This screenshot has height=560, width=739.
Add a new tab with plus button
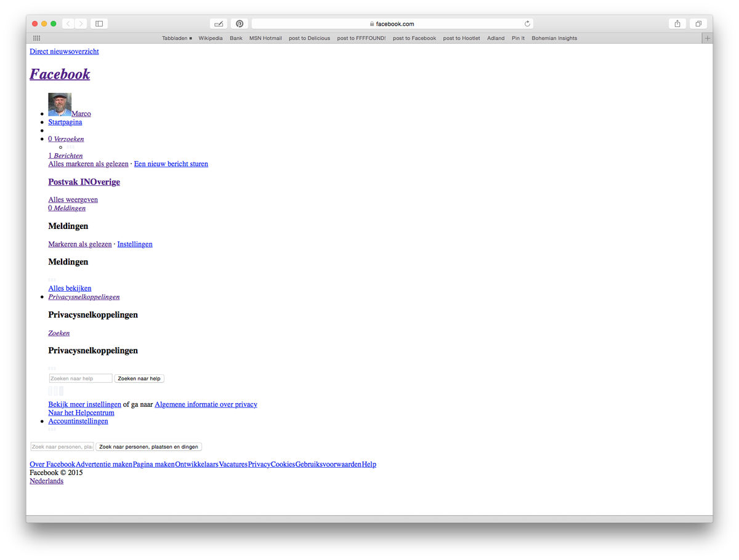click(708, 38)
